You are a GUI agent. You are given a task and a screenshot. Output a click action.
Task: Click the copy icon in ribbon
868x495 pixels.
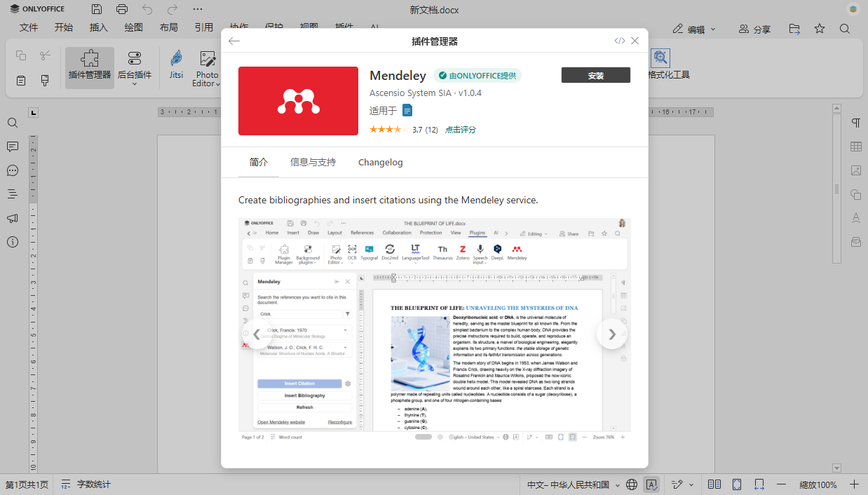[x=21, y=55]
